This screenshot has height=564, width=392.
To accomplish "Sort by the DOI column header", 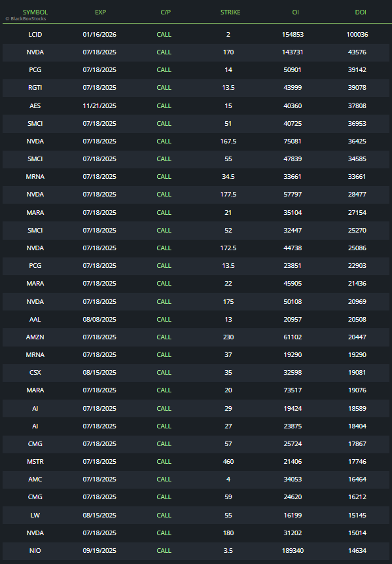I will click(361, 12).
